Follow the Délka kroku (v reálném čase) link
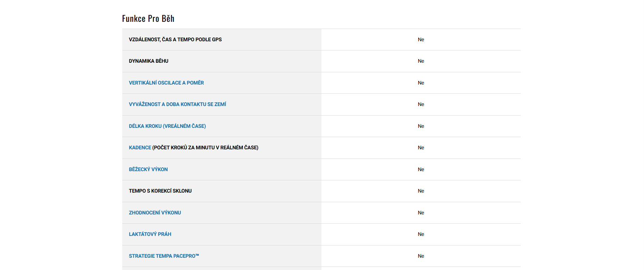The image size is (644, 270). tap(167, 126)
